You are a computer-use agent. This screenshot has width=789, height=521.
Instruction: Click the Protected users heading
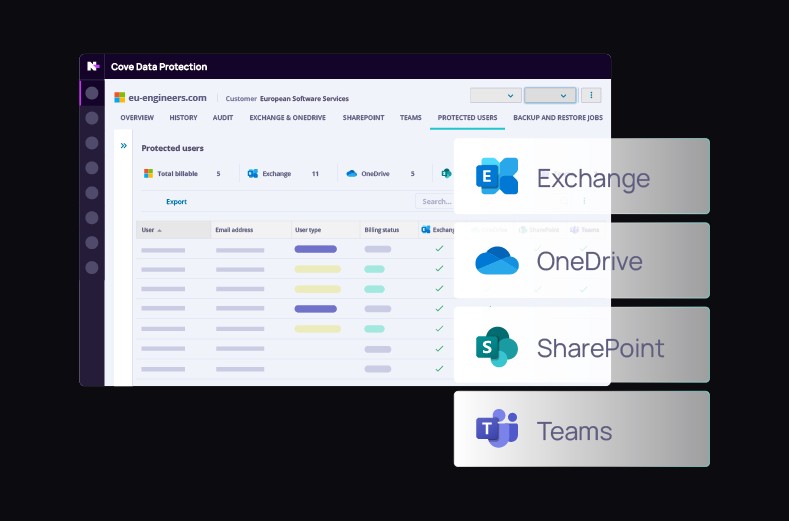pos(173,148)
